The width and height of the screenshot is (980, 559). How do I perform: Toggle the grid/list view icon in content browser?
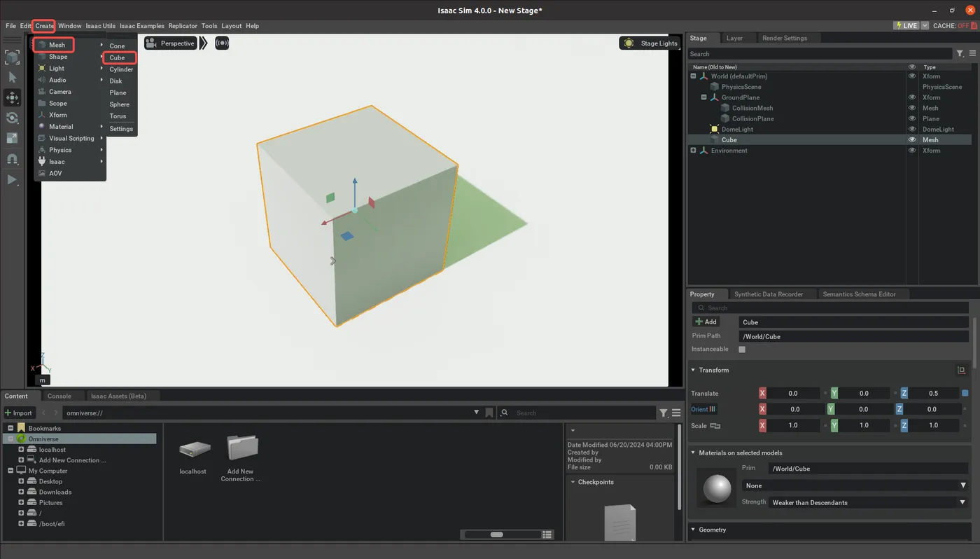(x=547, y=534)
